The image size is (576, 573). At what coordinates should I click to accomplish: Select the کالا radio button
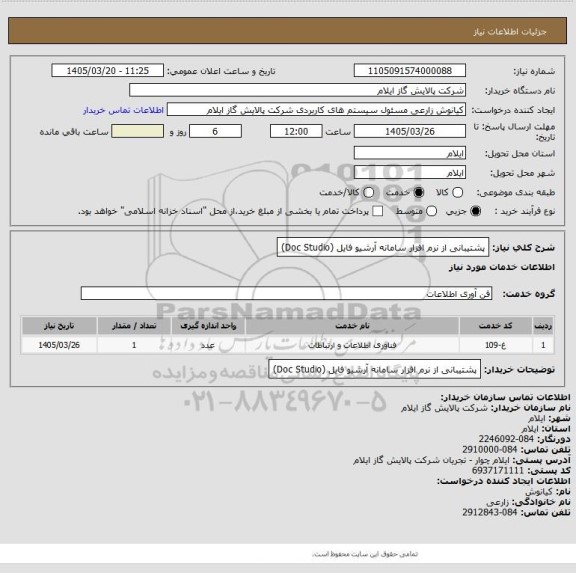pos(457,192)
